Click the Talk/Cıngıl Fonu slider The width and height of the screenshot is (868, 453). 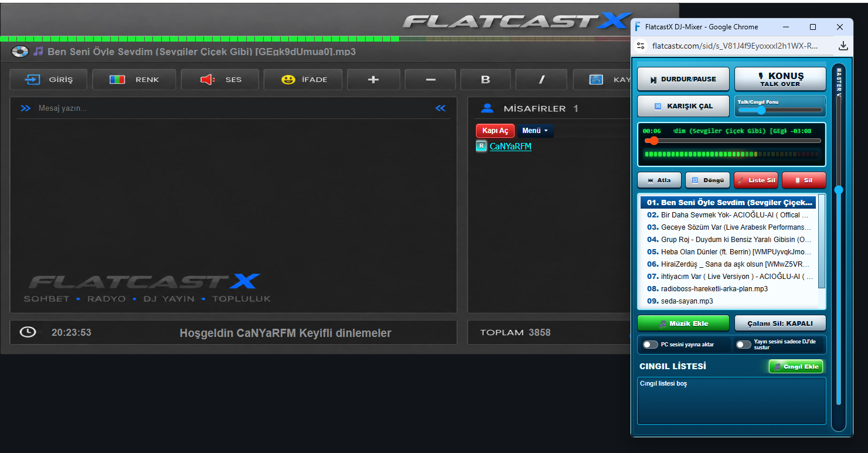(780, 110)
